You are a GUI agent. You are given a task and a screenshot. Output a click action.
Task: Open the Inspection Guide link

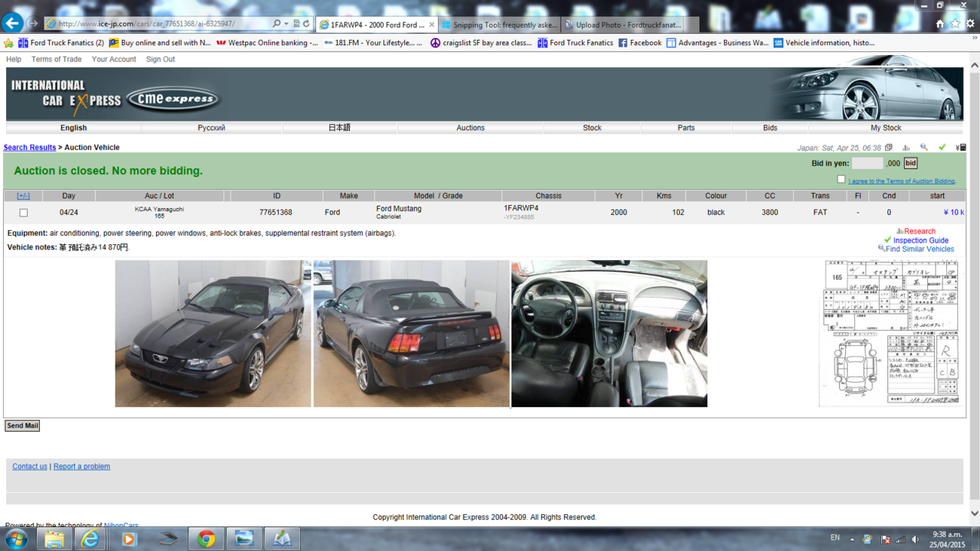click(920, 240)
